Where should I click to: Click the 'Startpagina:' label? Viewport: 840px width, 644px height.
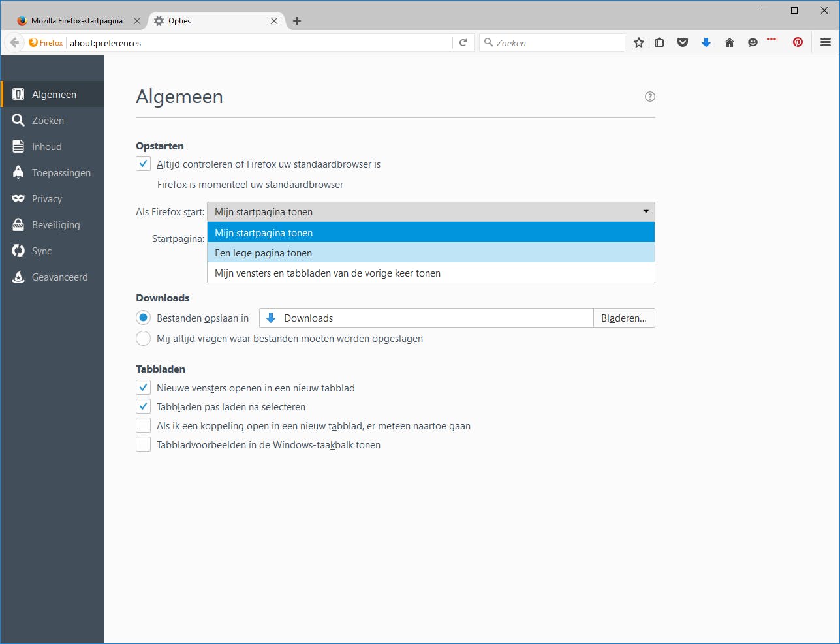pyautogui.click(x=178, y=239)
